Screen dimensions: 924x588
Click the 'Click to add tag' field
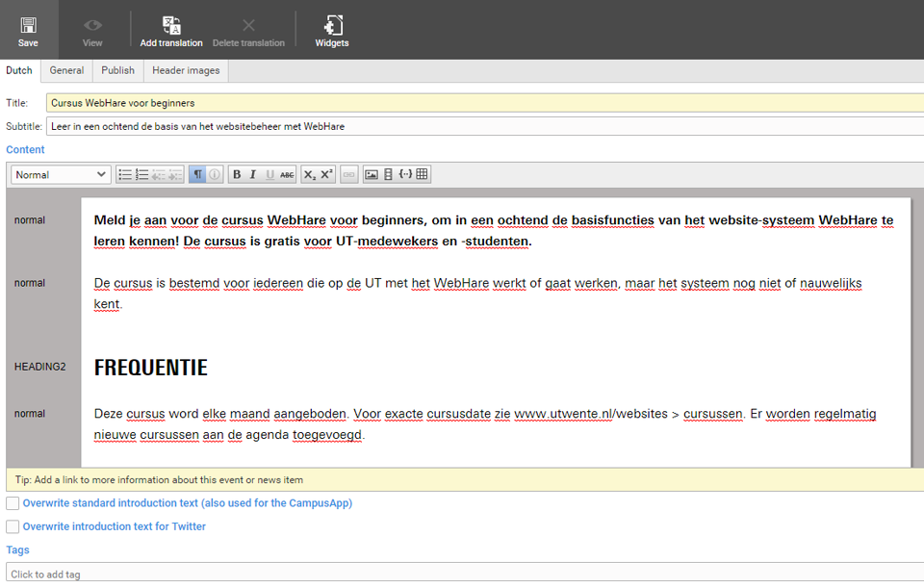click(464, 574)
